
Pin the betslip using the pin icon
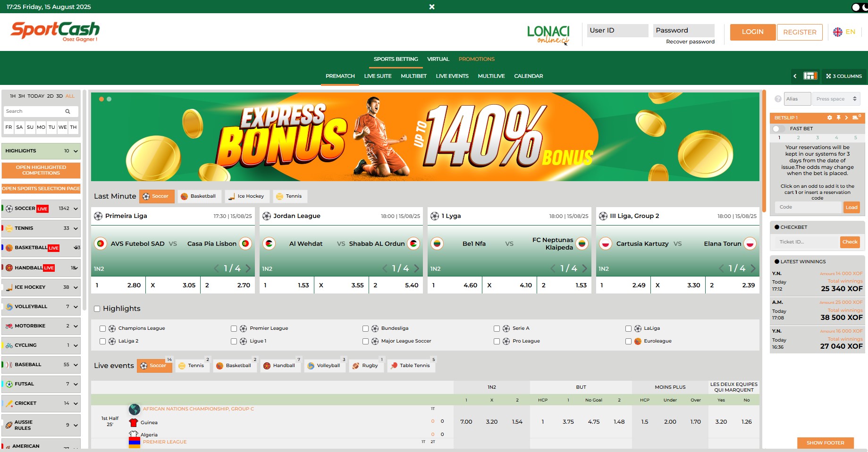[839, 118]
